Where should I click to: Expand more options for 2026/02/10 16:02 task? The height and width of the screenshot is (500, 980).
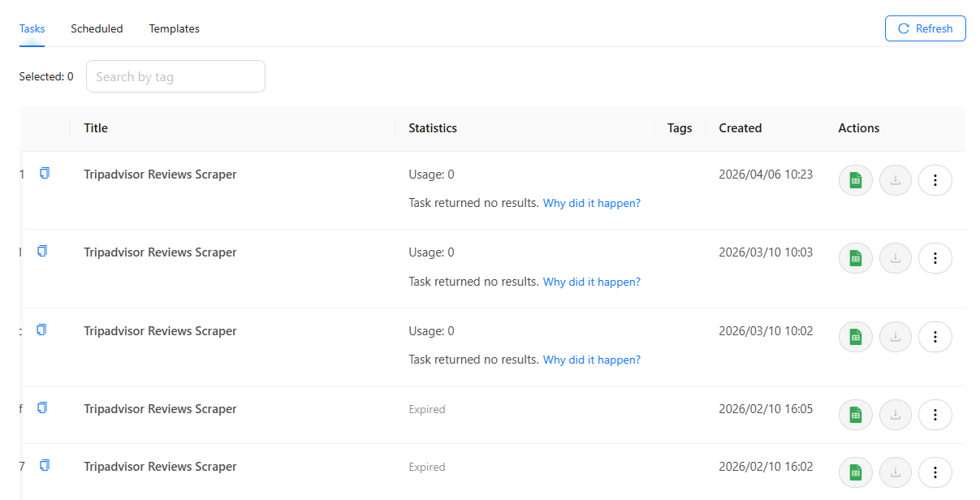935,472
